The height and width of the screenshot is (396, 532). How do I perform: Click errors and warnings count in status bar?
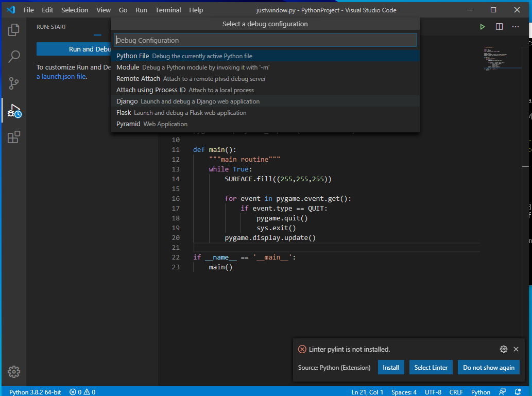(82, 392)
